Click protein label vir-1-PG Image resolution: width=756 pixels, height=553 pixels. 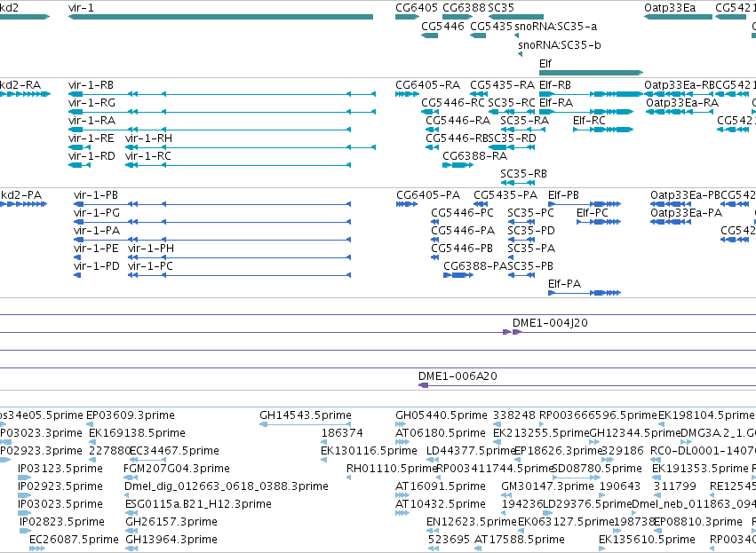tap(97, 213)
